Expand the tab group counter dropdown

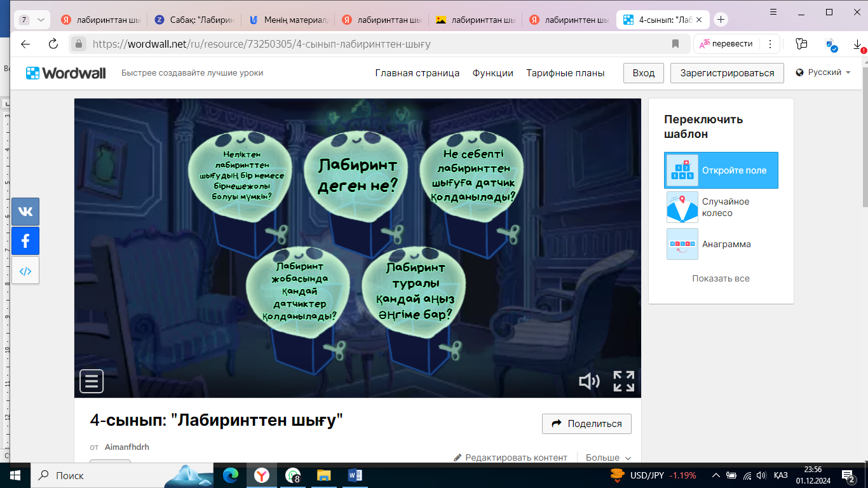[x=32, y=20]
